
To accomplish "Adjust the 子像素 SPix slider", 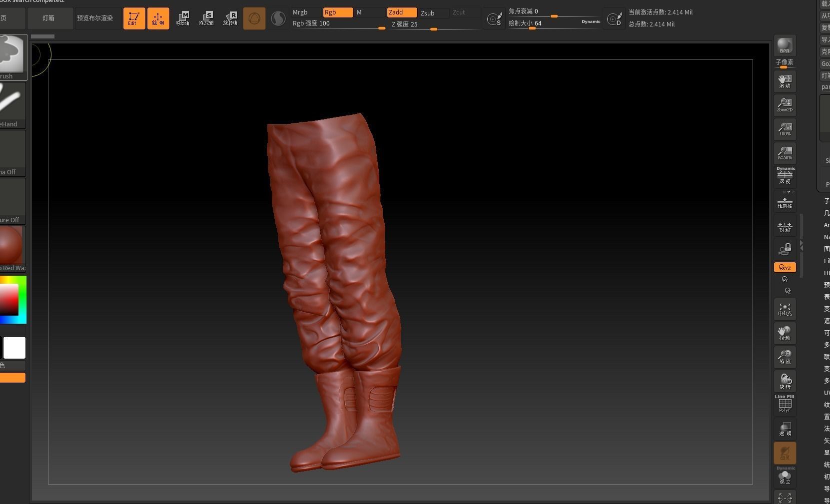I will [785, 63].
